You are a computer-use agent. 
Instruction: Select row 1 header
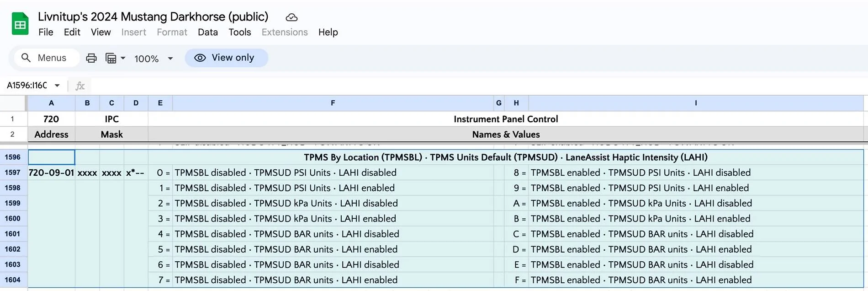[x=13, y=119]
